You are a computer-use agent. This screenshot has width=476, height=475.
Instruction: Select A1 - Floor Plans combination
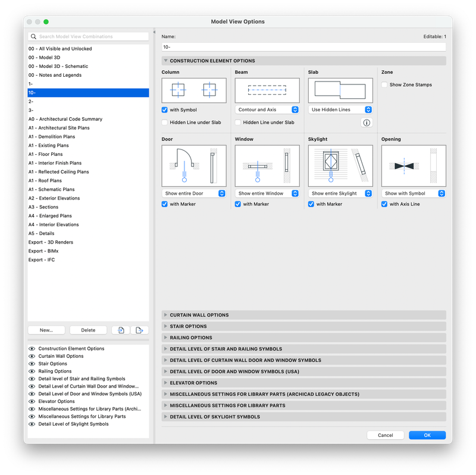(88, 154)
